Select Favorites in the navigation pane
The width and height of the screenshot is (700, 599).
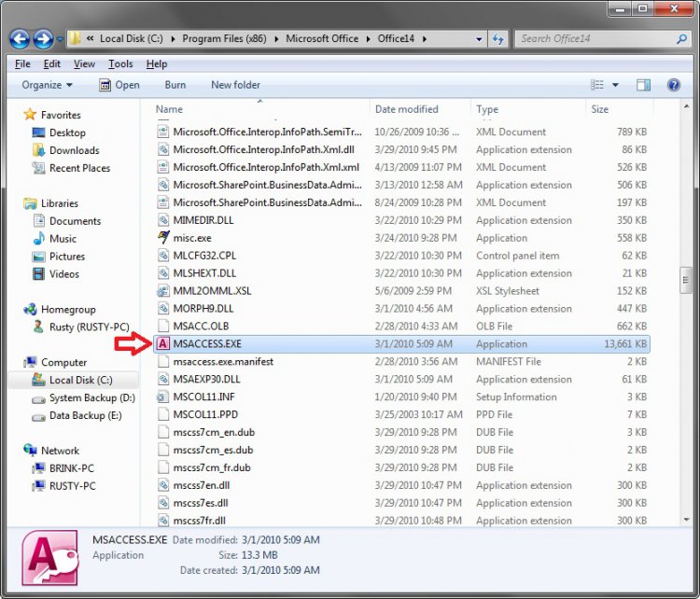click(x=61, y=115)
